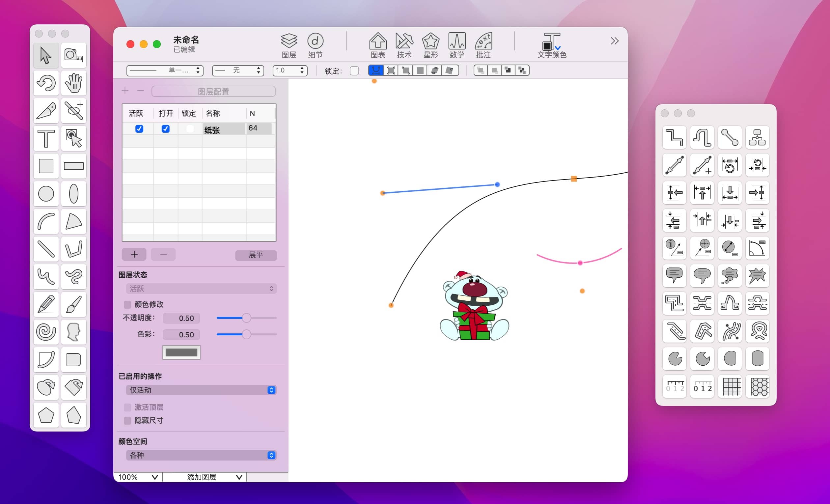
Task: Enable the 隐藏尺寸 checkbox
Action: [127, 420]
